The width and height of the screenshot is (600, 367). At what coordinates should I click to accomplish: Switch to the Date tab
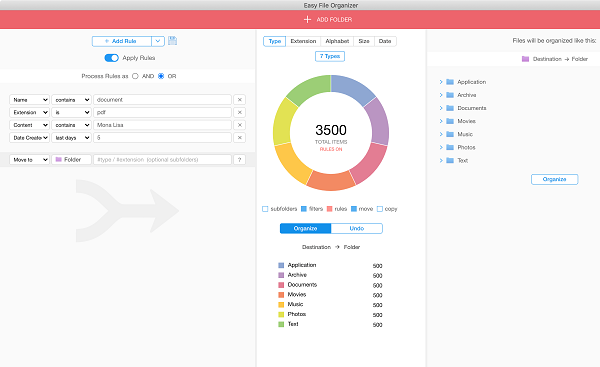pos(385,41)
